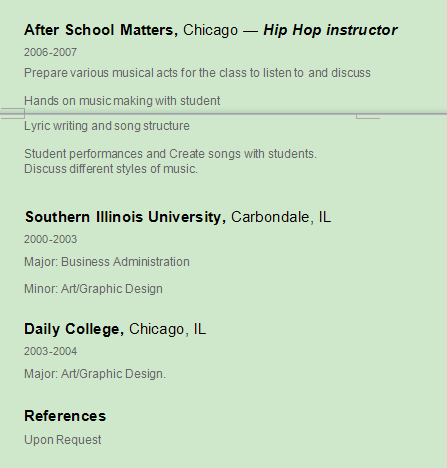Click the 2006-2007 date line
This screenshot has width=447, height=468.
[50, 52]
